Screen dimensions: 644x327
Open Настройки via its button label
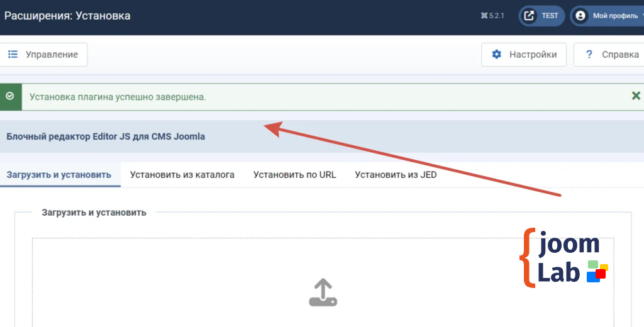(533, 55)
